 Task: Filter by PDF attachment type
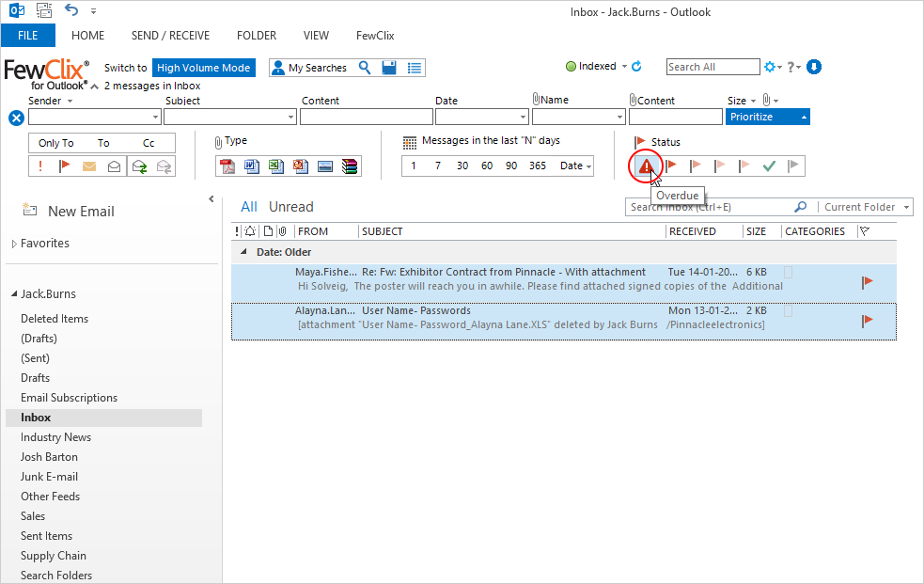[x=227, y=166]
